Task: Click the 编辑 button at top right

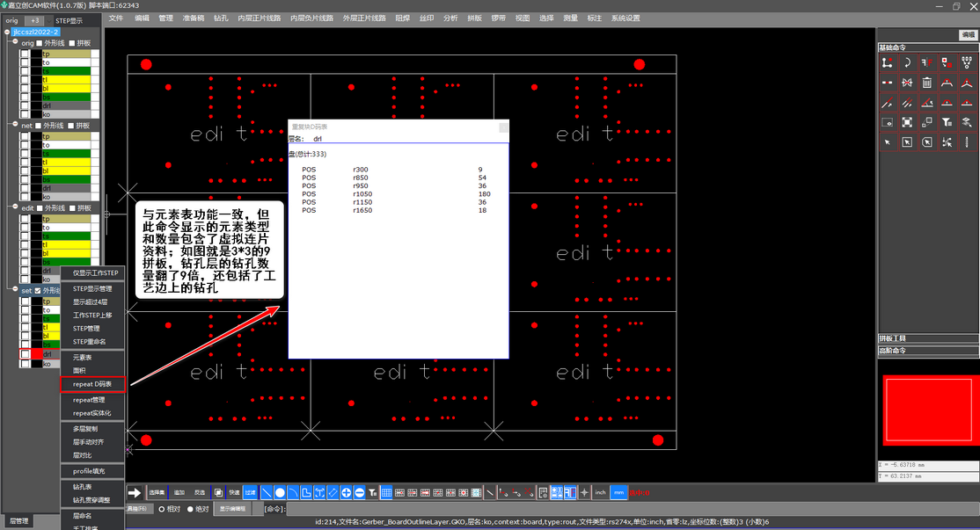Action: pyautogui.click(x=969, y=35)
